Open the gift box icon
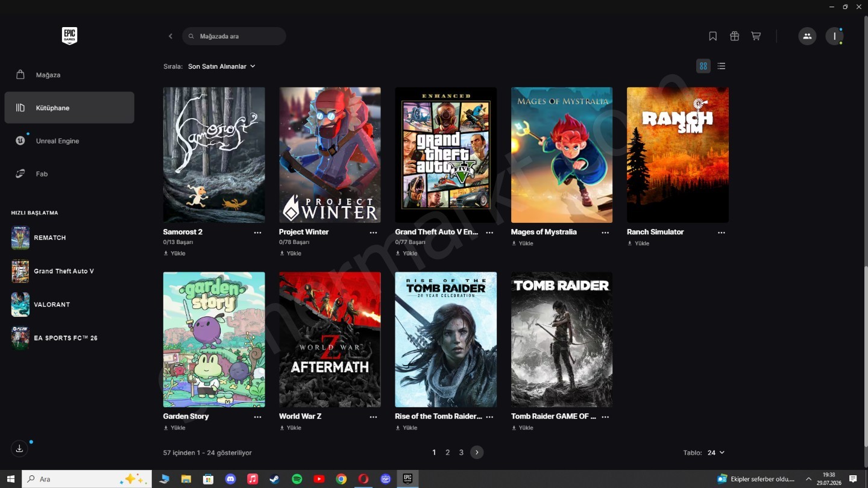The image size is (868, 488). click(734, 36)
